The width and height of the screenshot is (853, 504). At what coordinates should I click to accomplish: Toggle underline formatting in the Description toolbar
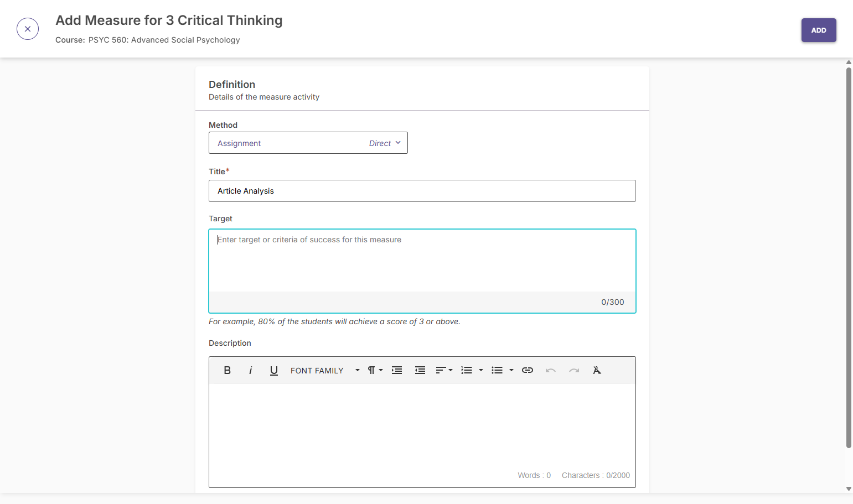click(273, 370)
